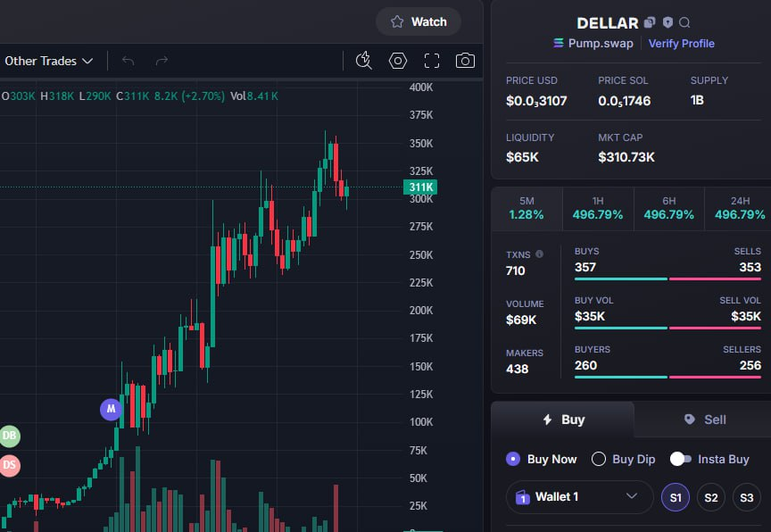Open the Wallet 1 dropdown
This screenshot has width=771, height=532.
tap(579, 497)
